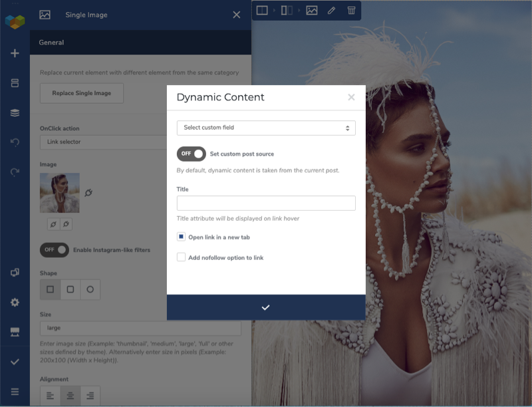Image resolution: width=532 pixels, height=407 pixels.
Task: Select the circle shape option
Action: coord(90,290)
